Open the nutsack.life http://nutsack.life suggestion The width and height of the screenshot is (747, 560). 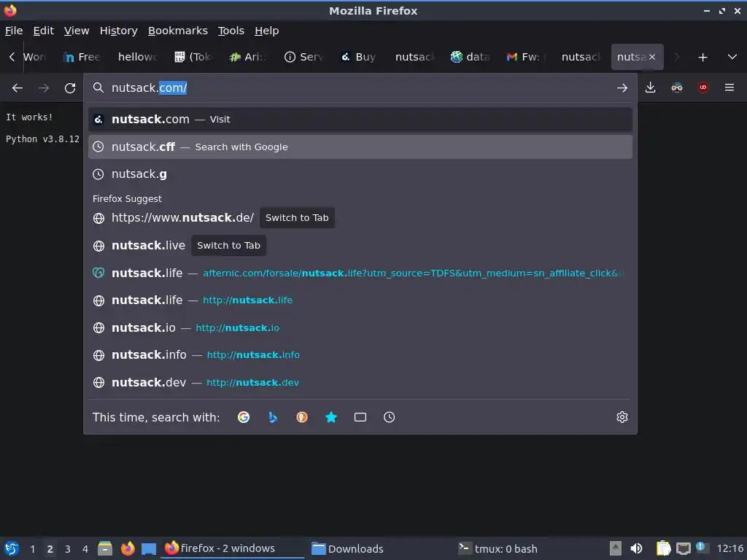[360, 300]
